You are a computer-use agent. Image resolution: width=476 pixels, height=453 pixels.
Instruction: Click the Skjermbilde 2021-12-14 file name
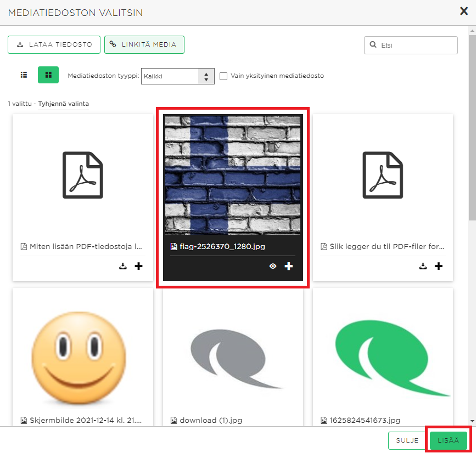86,420
